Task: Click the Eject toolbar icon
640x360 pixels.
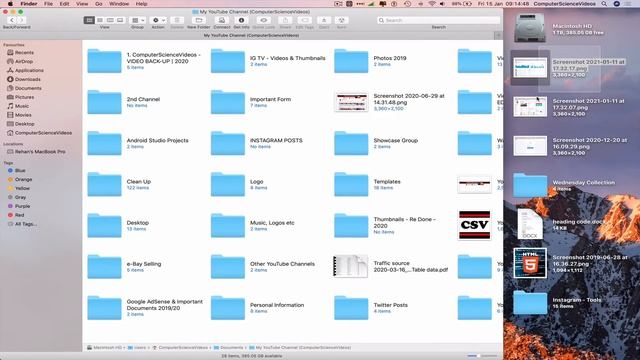Action: [324, 20]
